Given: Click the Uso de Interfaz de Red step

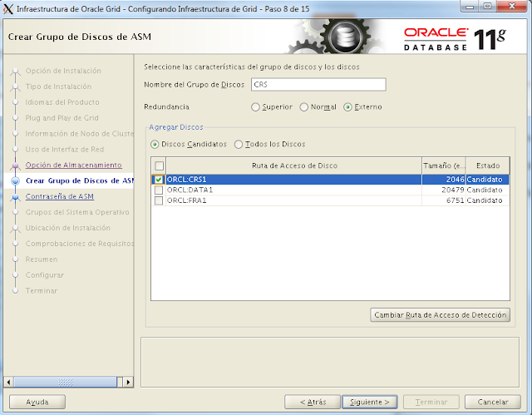Looking at the screenshot, I should pos(65,150).
